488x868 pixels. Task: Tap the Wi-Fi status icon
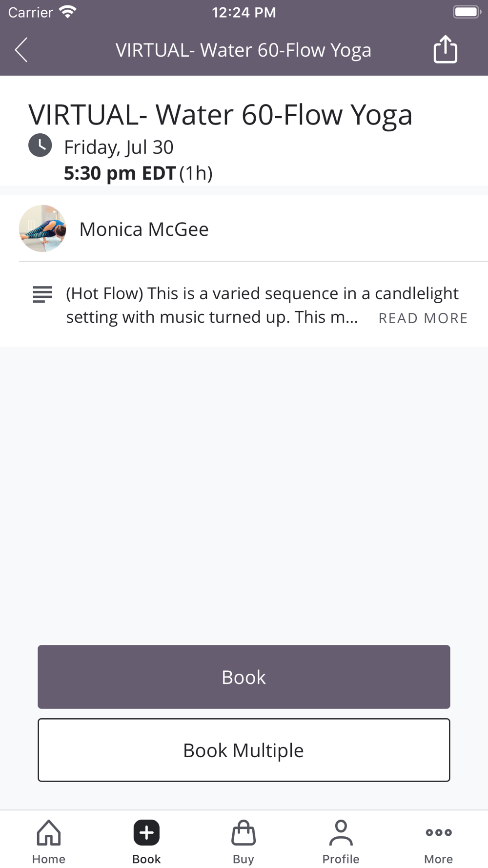68,12
